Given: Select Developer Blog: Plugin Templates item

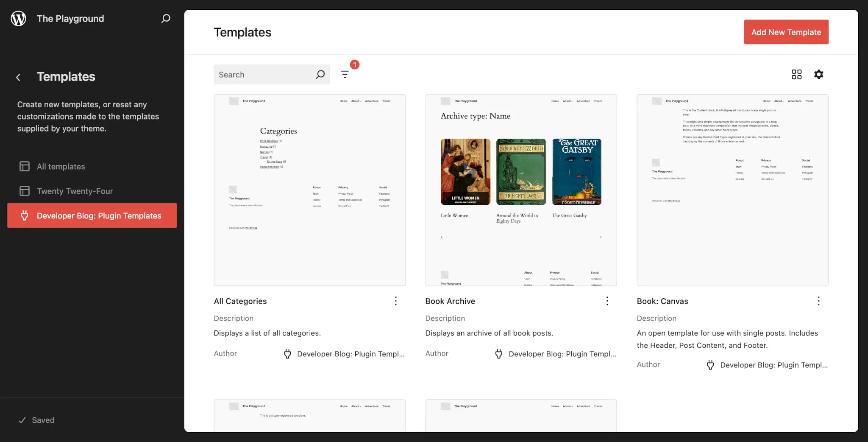Looking at the screenshot, I should [x=92, y=215].
